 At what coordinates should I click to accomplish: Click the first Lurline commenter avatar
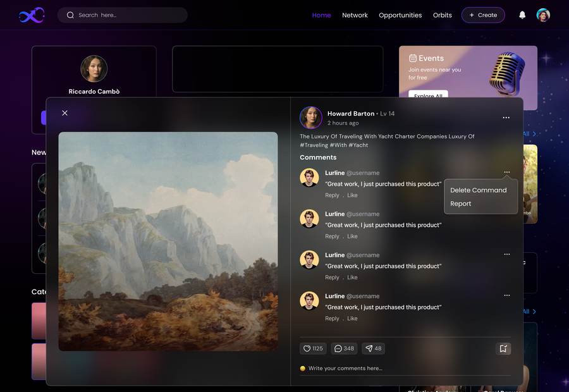(309, 178)
